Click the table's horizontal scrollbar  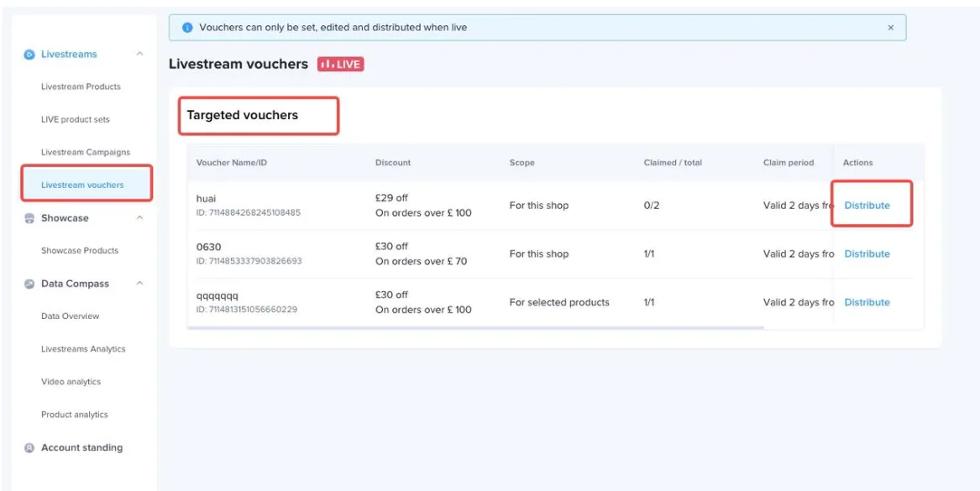(x=475, y=326)
